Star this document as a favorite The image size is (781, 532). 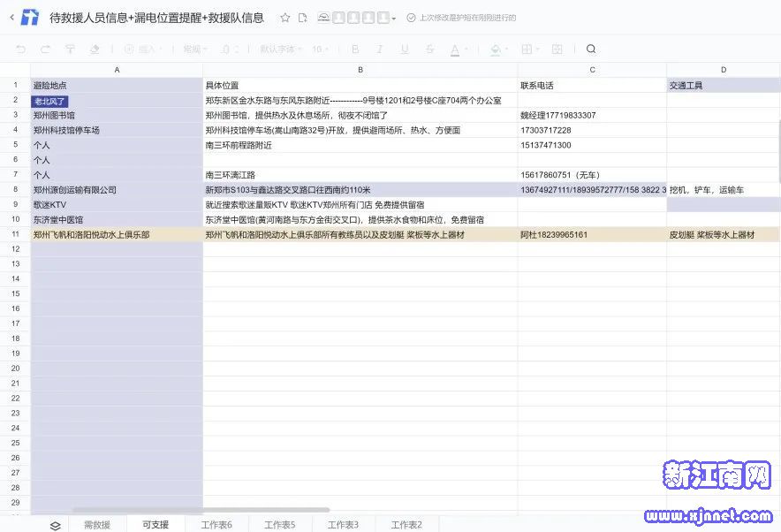(284, 18)
